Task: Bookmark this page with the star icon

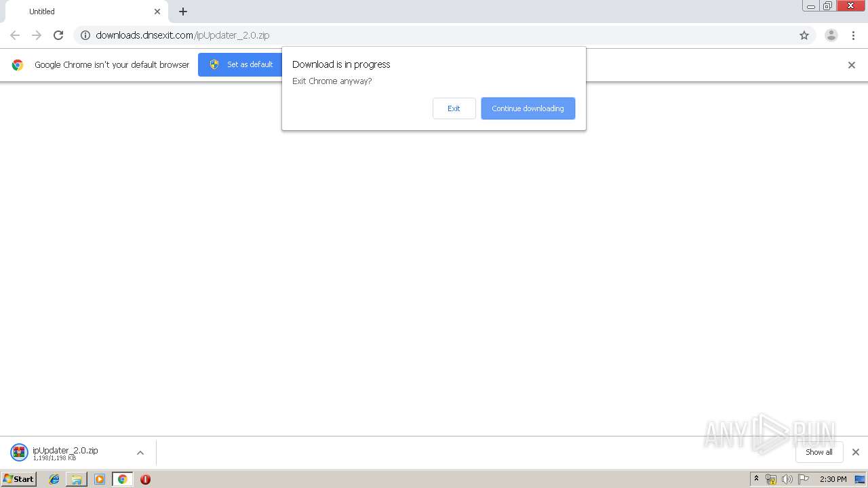Action: (804, 35)
